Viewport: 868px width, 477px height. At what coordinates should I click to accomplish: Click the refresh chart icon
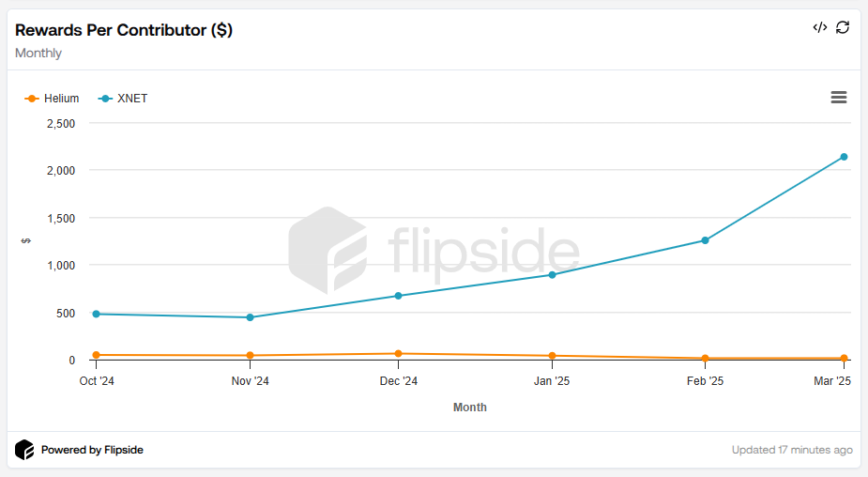coord(843,27)
